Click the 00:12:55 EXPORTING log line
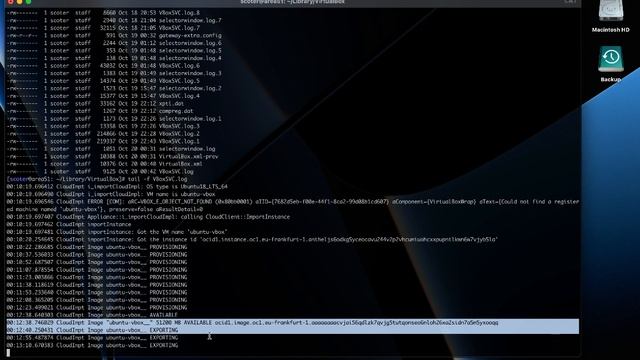The width and height of the screenshot is (640, 360). 92,338
